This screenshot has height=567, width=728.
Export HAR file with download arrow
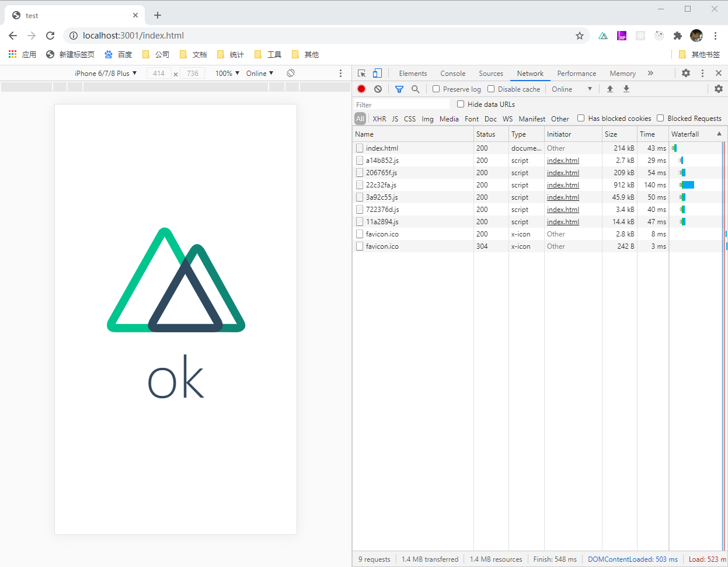[626, 89]
